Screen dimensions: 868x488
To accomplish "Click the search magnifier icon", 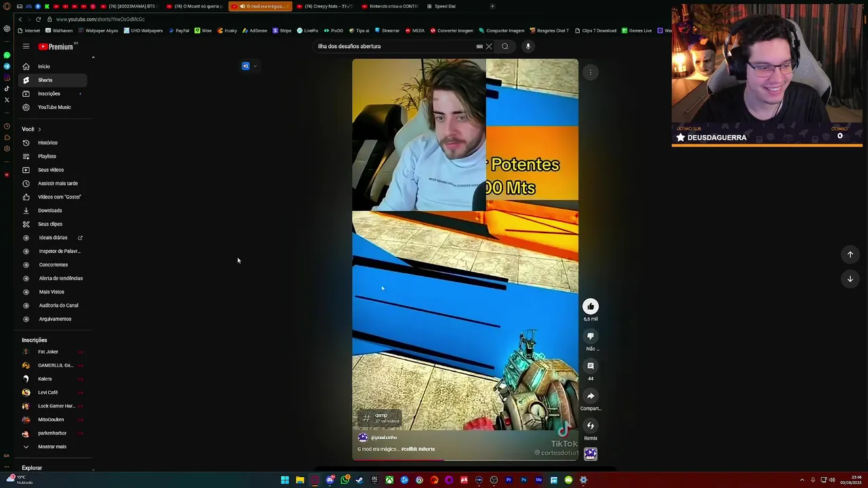I will (x=505, y=46).
